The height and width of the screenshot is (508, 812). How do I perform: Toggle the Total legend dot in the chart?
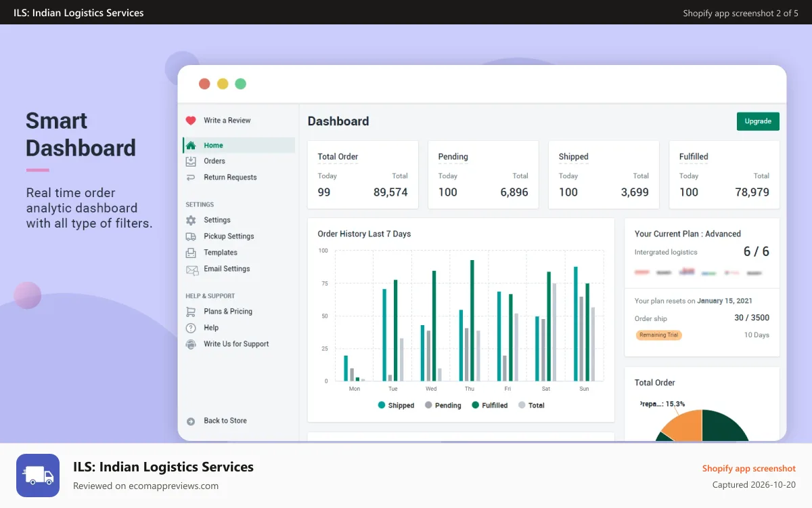point(522,405)
